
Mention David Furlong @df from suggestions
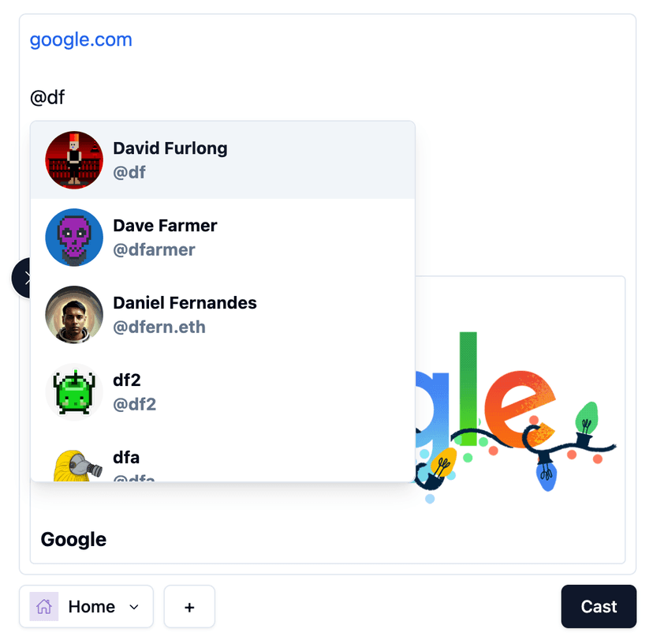tap(223, 160)
